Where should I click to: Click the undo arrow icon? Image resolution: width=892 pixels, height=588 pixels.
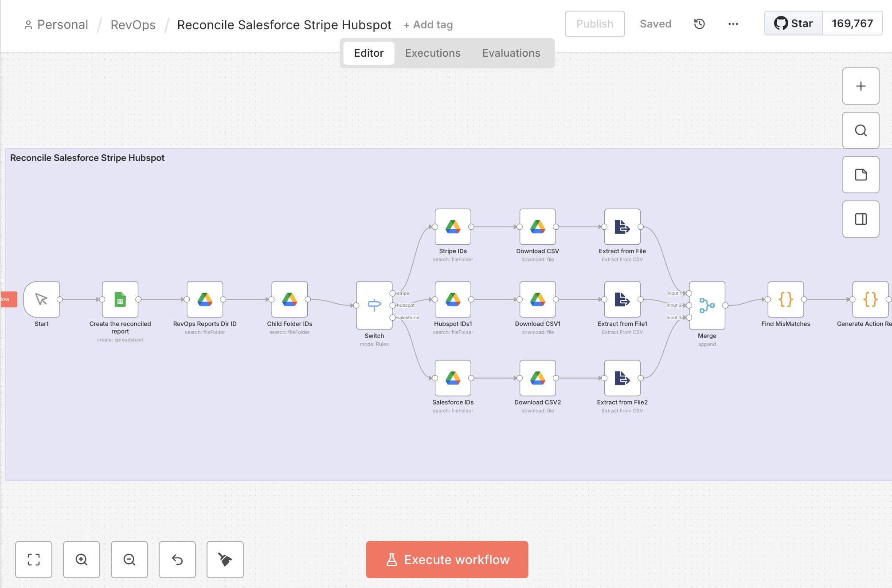point(177,560)
